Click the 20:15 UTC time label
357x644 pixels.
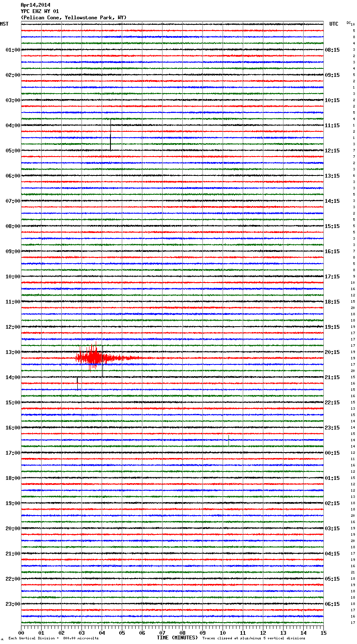pyautogui.click(x=332, y=352)
